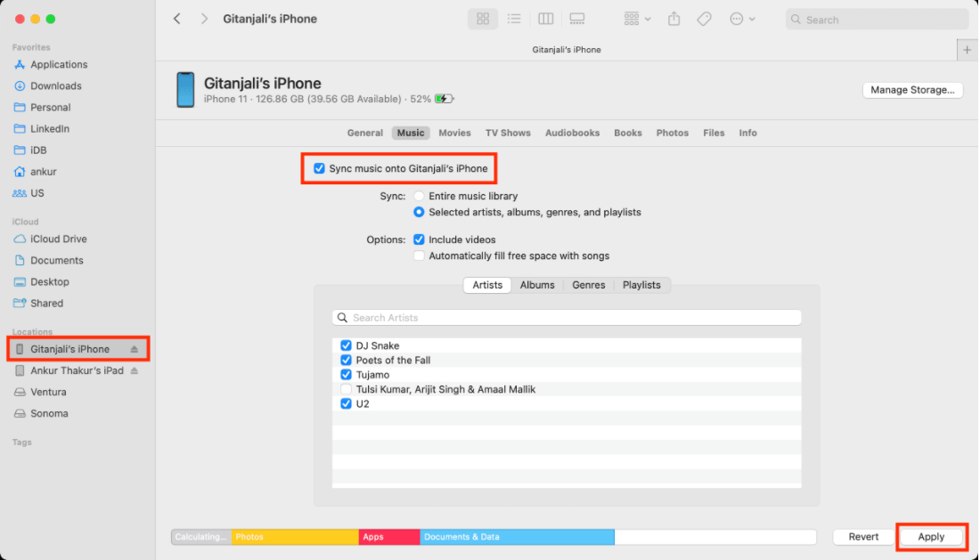Click the Search Artists field
Viewport: 980px width, 560px height.
pos(570,318)
